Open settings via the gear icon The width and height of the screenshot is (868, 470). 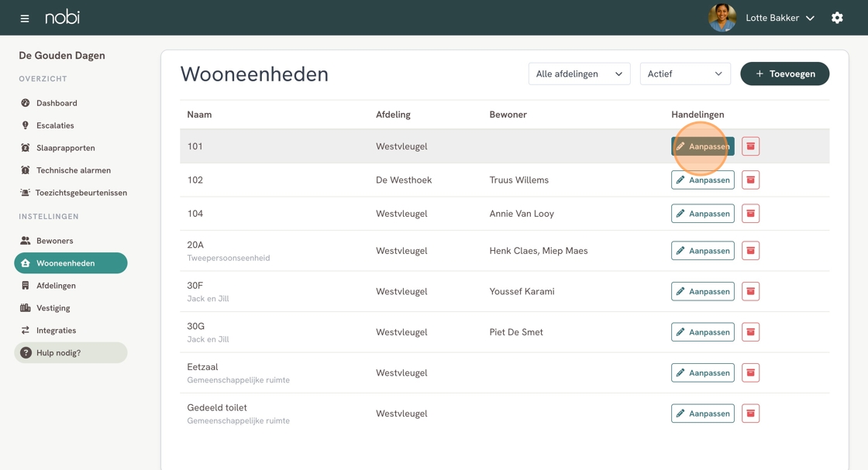pos(837,18)
